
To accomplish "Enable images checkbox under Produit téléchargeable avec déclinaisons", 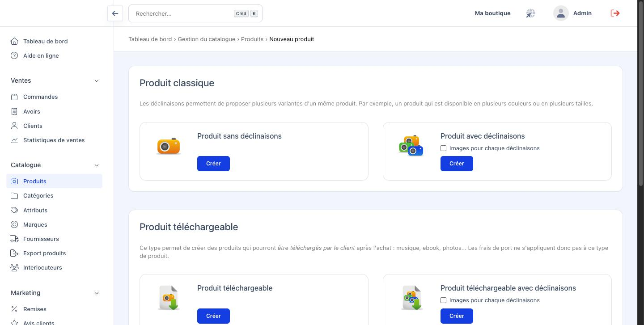I will pyautogui.click(x=443, y=300).
